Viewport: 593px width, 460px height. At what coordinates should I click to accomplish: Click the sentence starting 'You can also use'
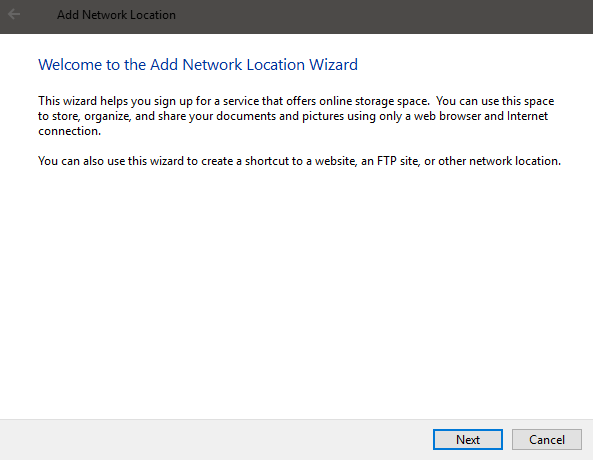click(299, 161)
